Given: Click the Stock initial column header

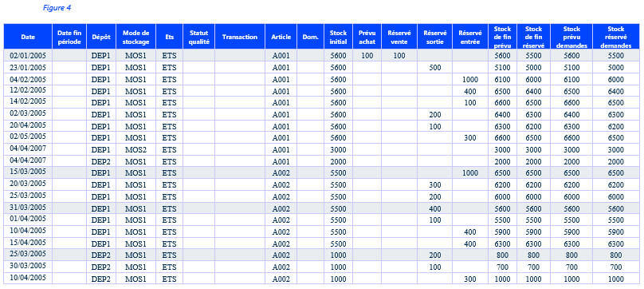Looking at the screenshot, I should [x=338, y=37].
